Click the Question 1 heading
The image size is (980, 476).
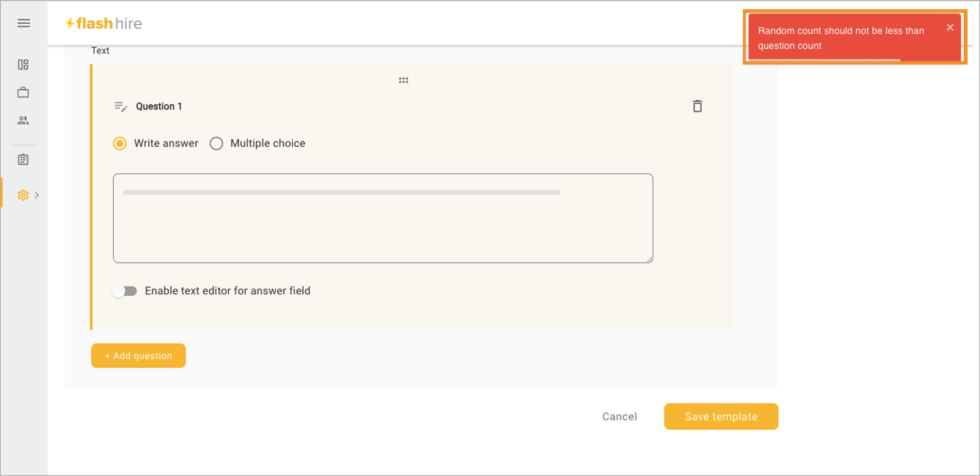[x=159, y=106]
